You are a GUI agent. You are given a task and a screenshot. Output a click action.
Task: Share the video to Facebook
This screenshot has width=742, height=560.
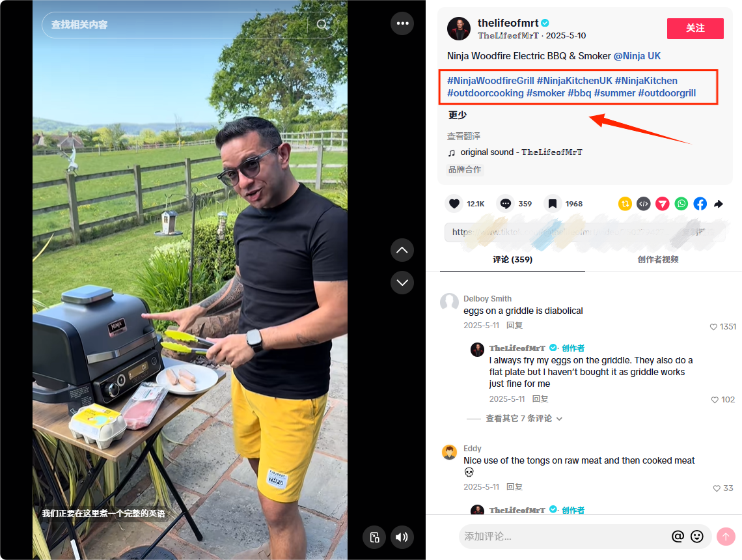700,204
